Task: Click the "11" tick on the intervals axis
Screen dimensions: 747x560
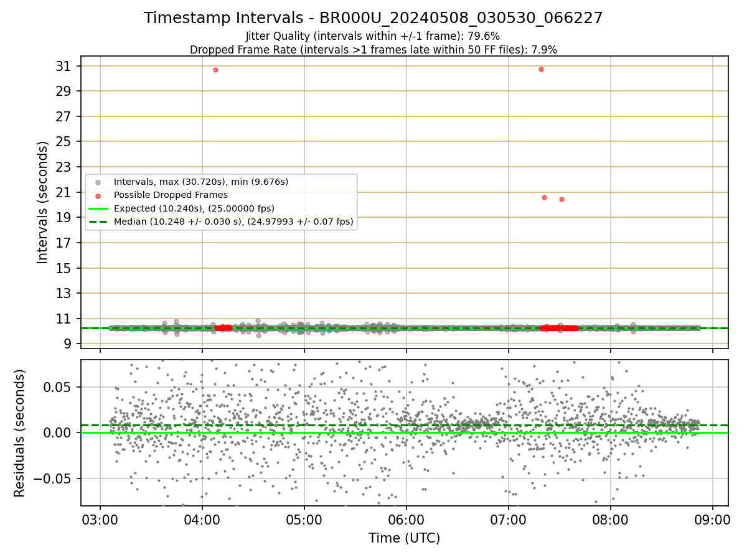Action: click(x=65, y=319)
